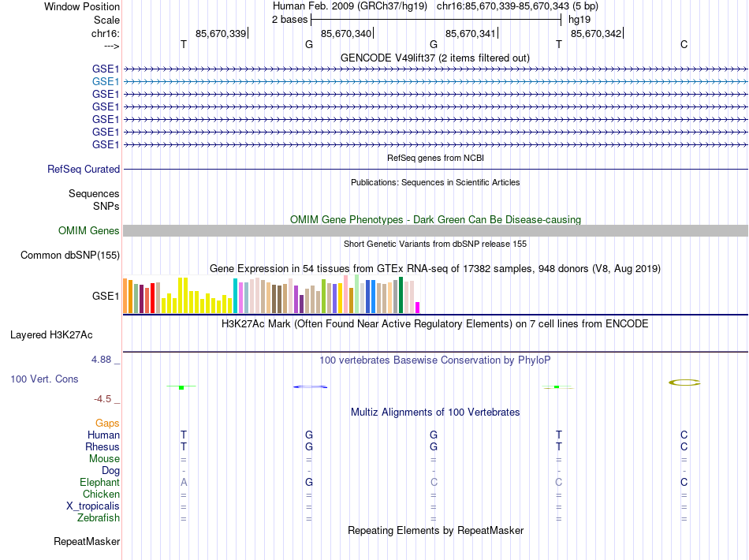Click the SNPs label under Publications
The image size is (749, 560).
pyautogui.click(x=106, y=206)
